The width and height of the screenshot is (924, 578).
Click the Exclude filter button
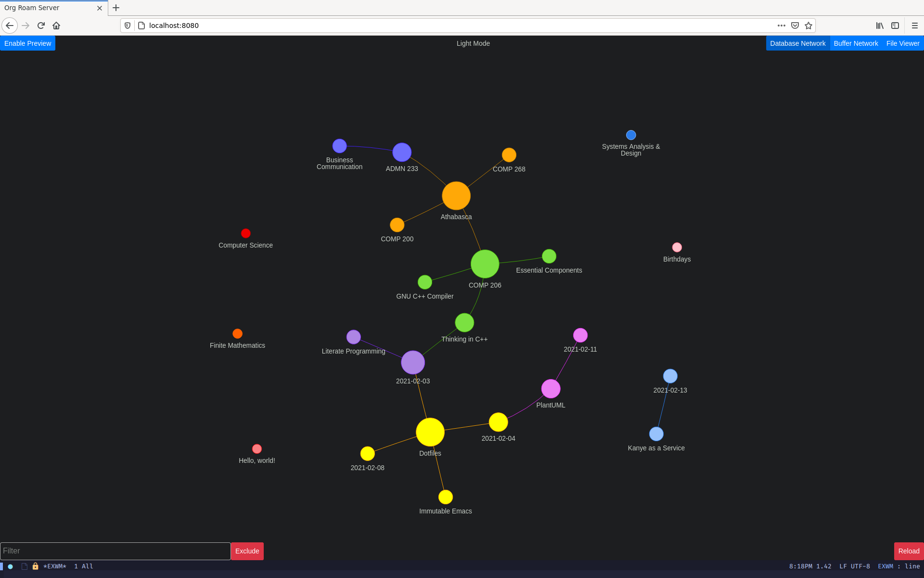pyautogui.click(x=247, y=551)
